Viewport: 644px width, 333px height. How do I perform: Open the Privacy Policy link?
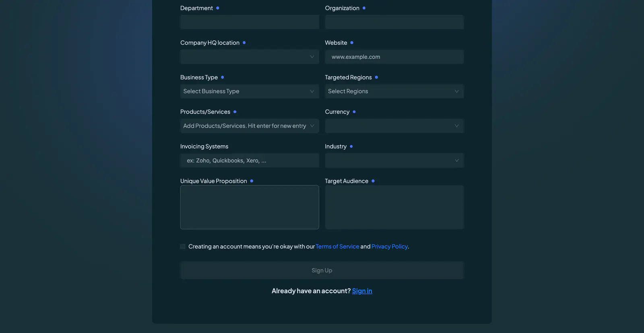[390, 247]
